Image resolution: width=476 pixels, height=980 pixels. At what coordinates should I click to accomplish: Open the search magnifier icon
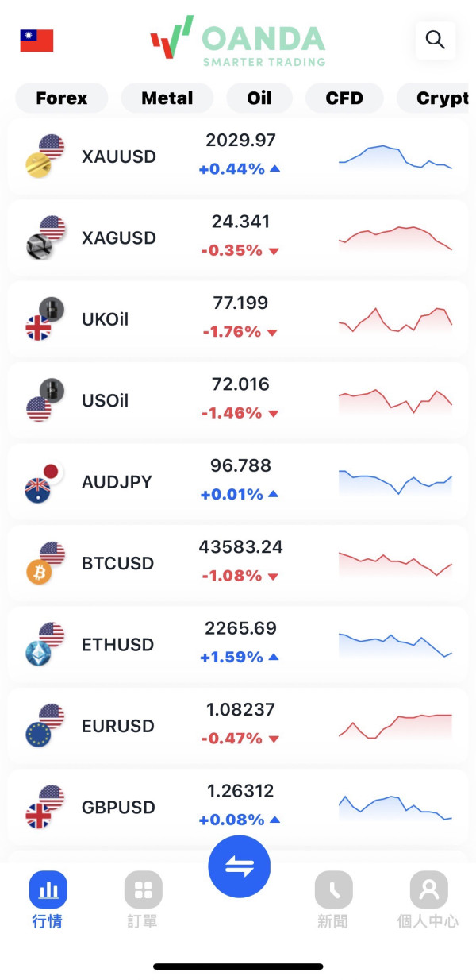click(435, 40)
